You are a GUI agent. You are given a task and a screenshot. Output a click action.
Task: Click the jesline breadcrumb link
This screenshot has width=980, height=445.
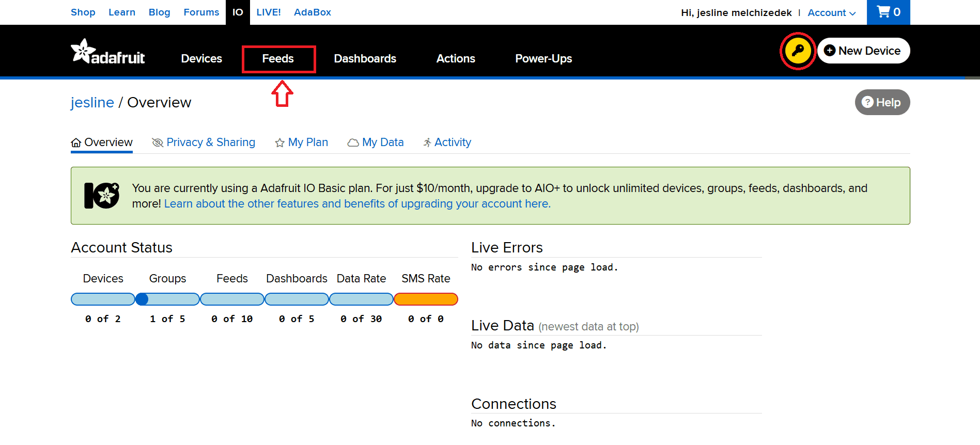[92, 103]
